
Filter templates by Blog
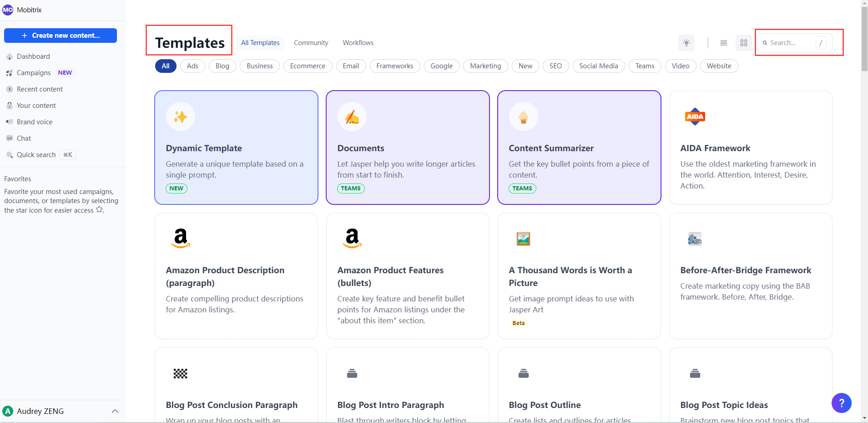coord(222,66)
